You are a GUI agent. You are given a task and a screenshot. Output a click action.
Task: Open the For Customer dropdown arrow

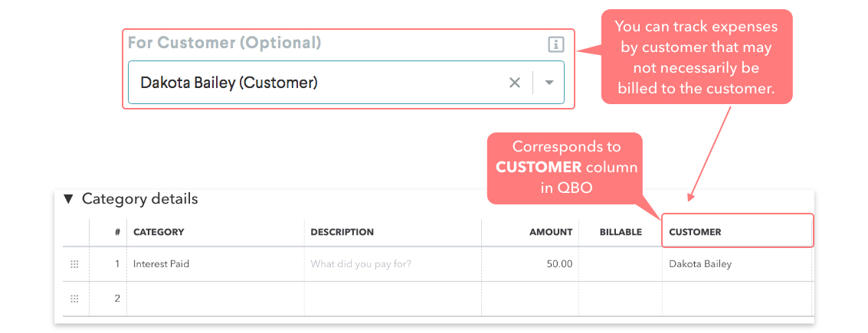coord(549,83)
